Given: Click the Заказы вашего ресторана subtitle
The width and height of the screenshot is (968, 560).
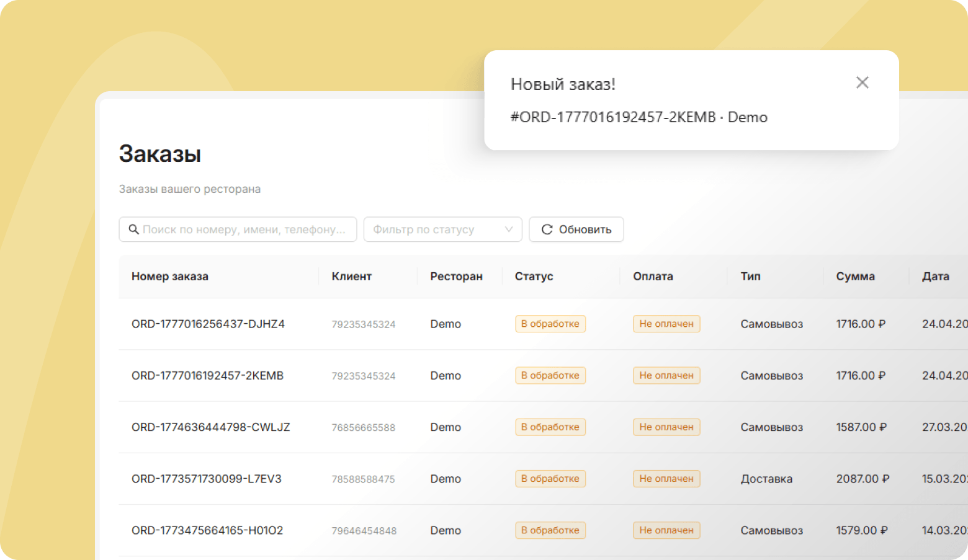Looking at the screenshot, I should point(190,189).
